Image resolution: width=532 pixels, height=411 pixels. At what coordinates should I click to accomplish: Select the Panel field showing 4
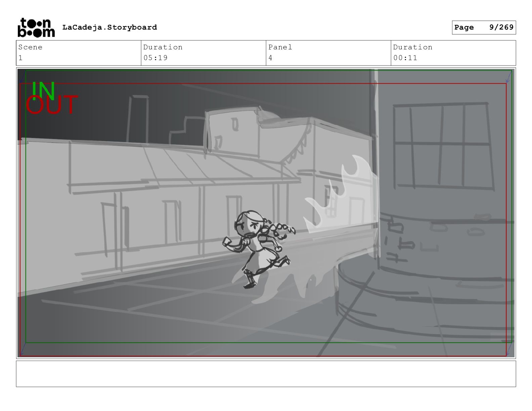pyautogui.click(x=328, y=53)
